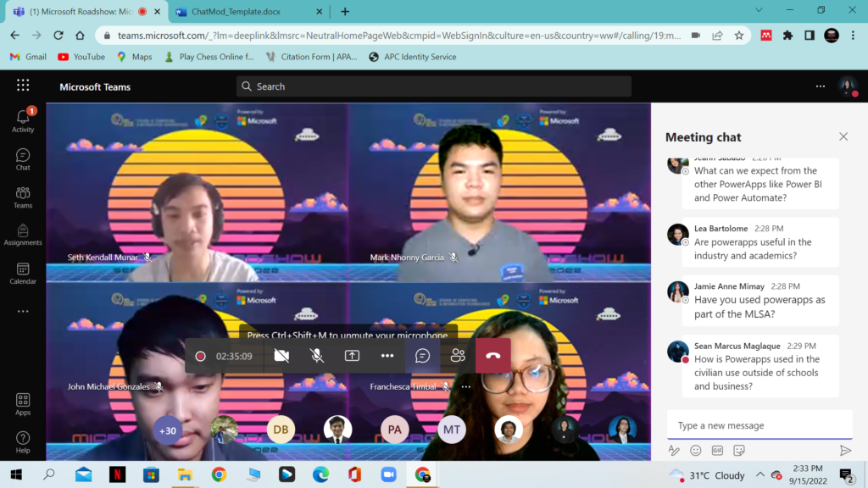
Task: Show more apps ellipsis in sidebar
Action: [x=23, y=312]
